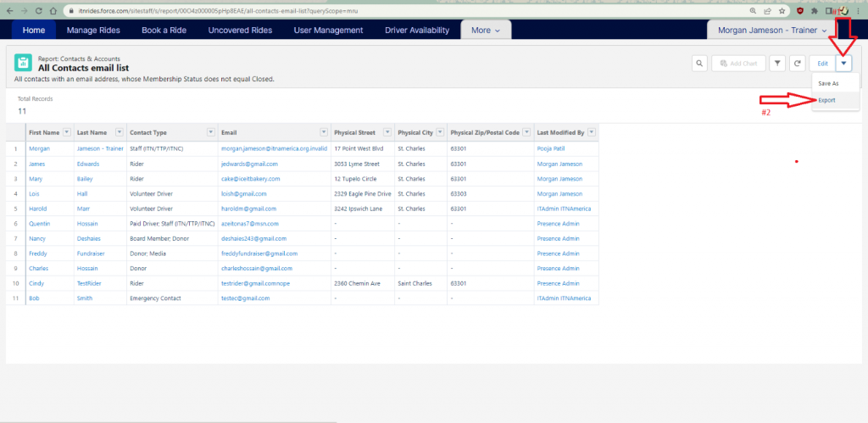Viewport: 868px width, 423px height.
Task: Open the First Name column dropdown
Action: click(68, 132)
